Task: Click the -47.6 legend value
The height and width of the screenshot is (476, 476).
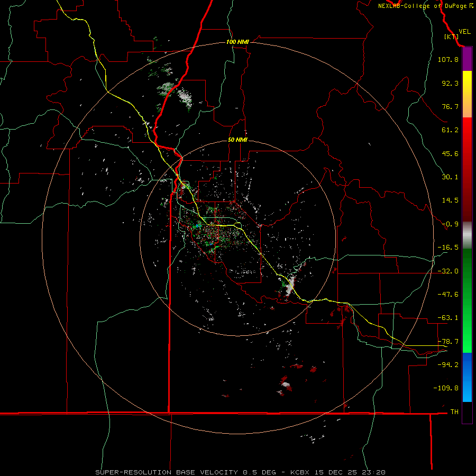Action: [448, 295]
